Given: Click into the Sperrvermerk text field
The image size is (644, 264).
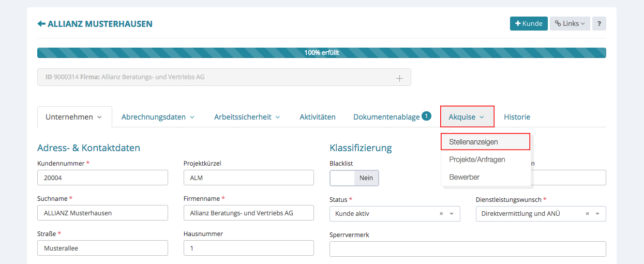Looking at the screenshot, I should (467, 249).
